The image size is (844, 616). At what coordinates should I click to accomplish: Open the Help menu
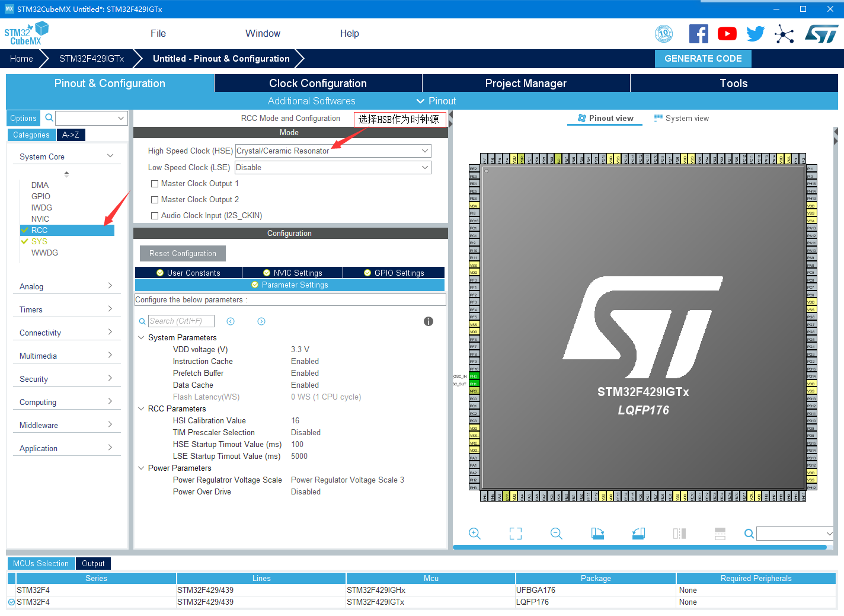tap(350, 34)
